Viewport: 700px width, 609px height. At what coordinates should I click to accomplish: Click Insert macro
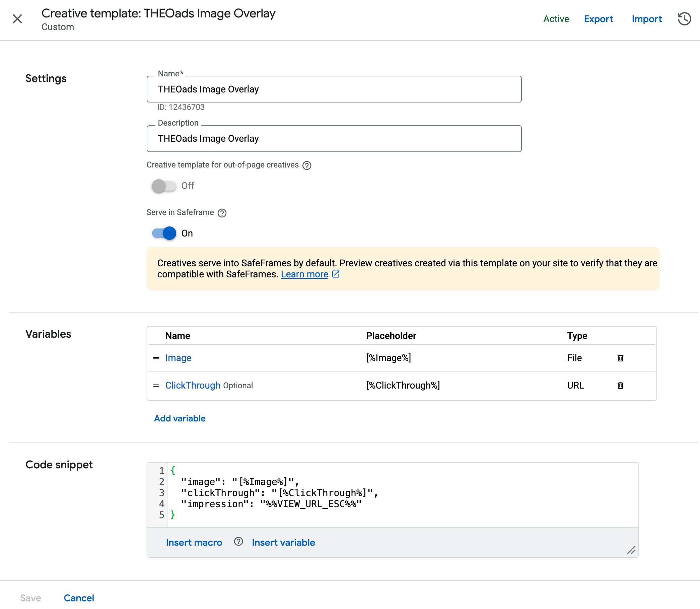click(194, 542)
